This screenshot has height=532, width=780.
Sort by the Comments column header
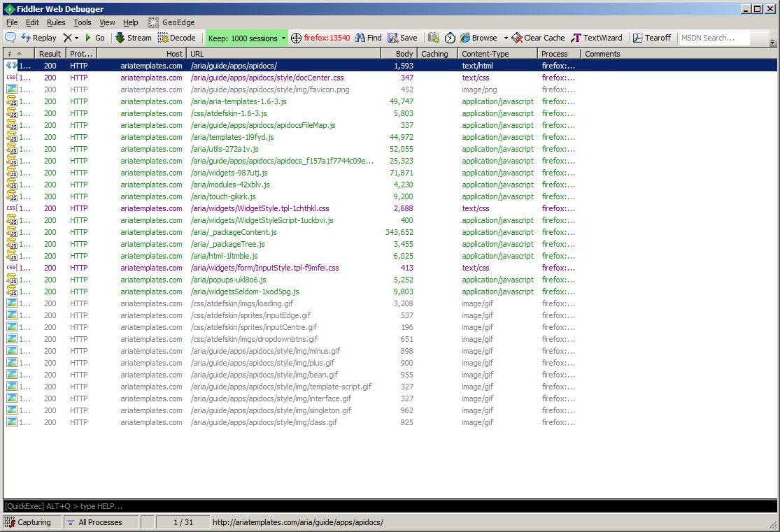point(679,54)
